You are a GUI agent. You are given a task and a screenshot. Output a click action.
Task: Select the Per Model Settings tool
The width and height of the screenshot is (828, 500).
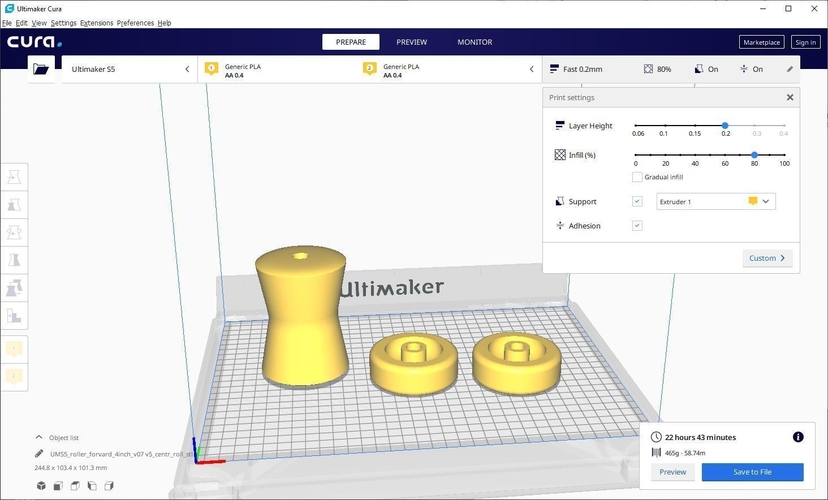coord(14,288)
